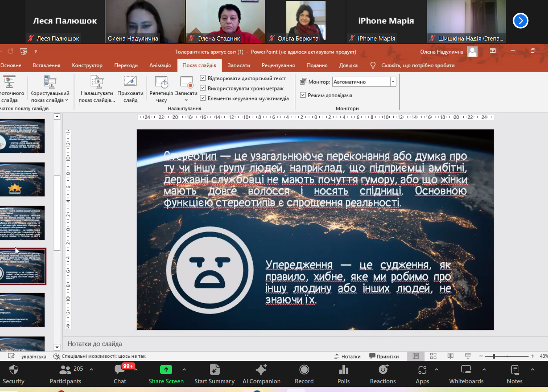Switch to Slide Sorter view in status bar

pyautogui.click(x=433, y=356)
